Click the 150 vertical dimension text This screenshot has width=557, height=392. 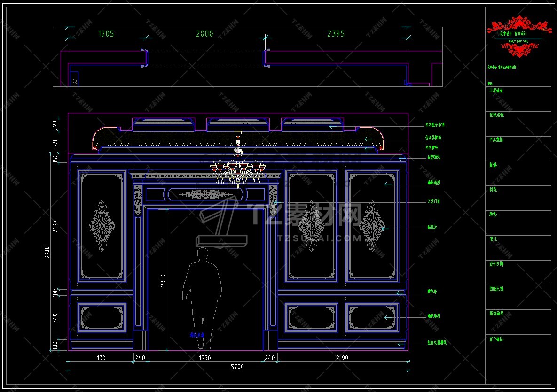(55, 158)
